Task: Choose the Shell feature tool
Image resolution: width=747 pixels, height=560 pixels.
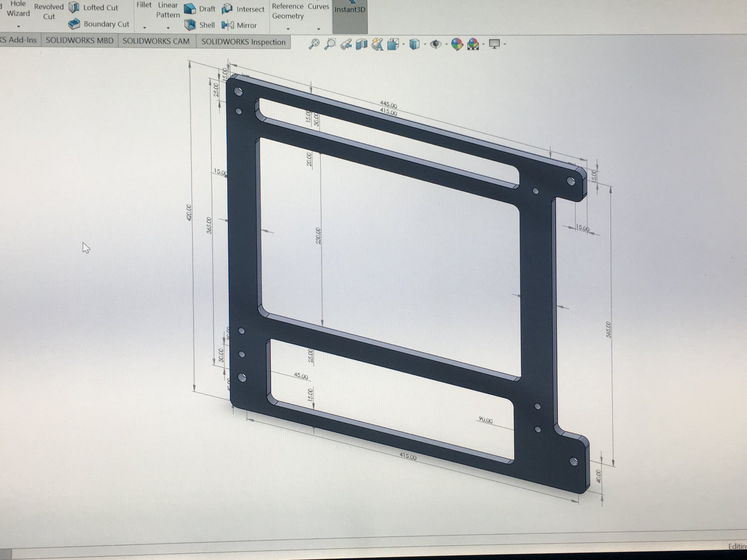Action: pyautogui.click(x=199, y=25)
